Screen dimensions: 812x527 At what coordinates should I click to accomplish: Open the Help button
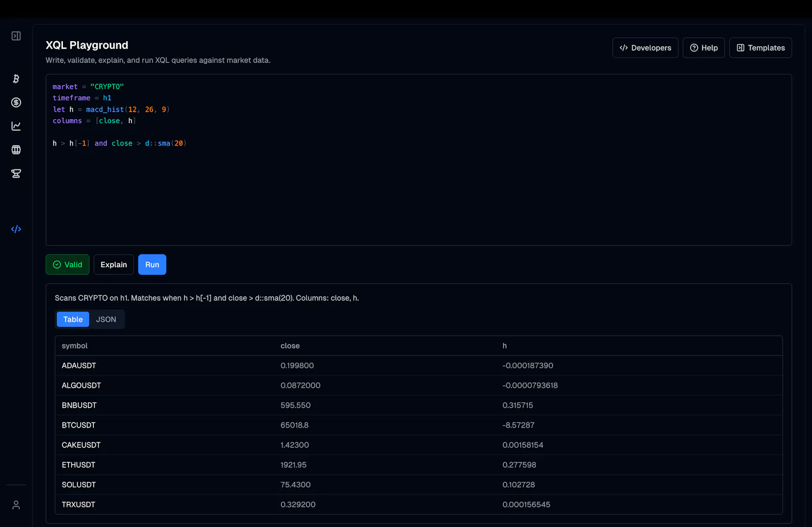click(703, 48)
